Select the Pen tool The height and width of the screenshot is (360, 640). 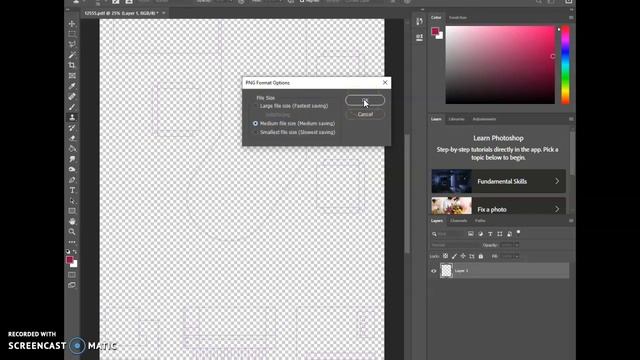click(72, 180)
